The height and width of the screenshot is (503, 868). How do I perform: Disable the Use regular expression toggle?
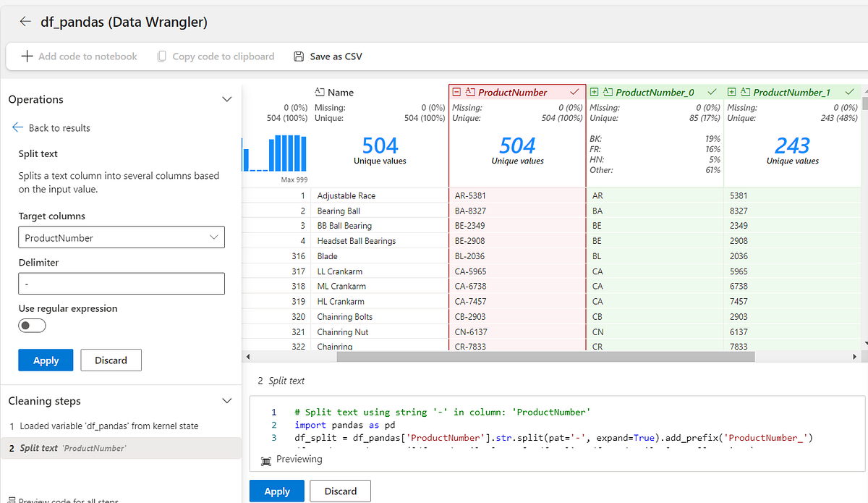point(32,325)
